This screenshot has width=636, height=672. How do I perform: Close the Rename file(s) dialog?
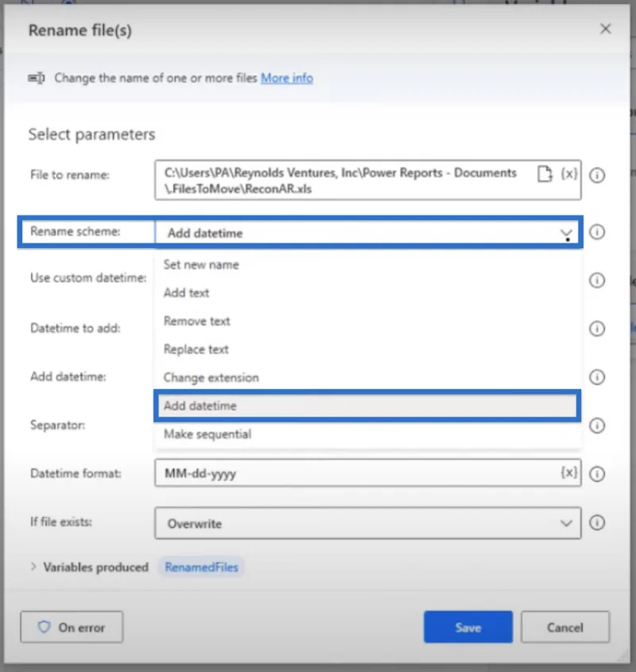click(x=606, y=29)
